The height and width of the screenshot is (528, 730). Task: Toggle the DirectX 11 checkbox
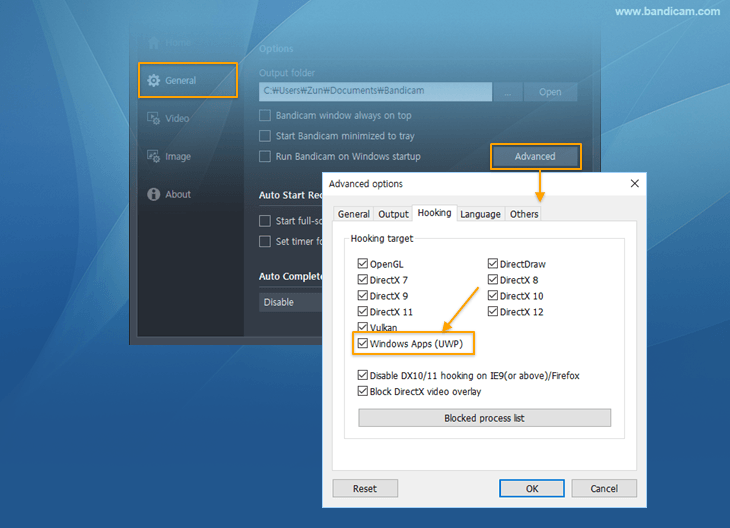click(363, 311)
